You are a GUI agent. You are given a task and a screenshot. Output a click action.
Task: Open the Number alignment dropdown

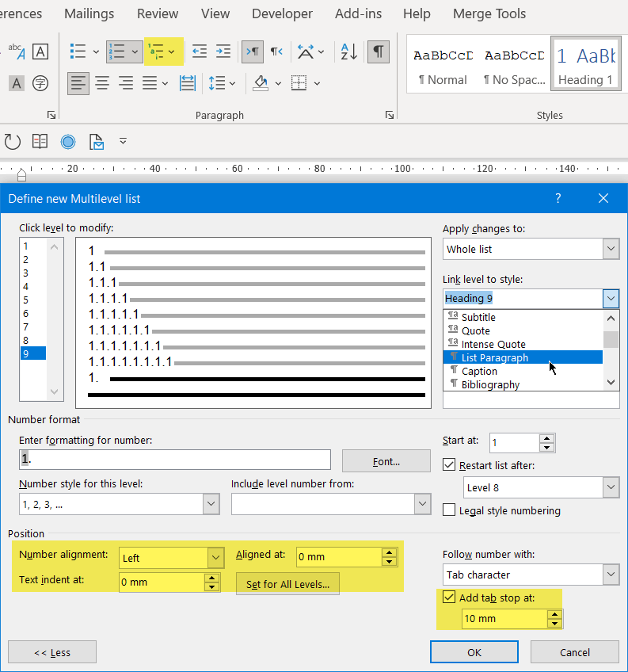(215, 558)
